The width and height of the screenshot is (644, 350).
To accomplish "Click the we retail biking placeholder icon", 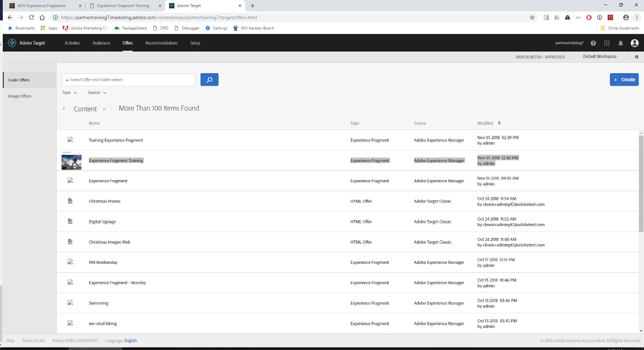I will tap(70, 323).
